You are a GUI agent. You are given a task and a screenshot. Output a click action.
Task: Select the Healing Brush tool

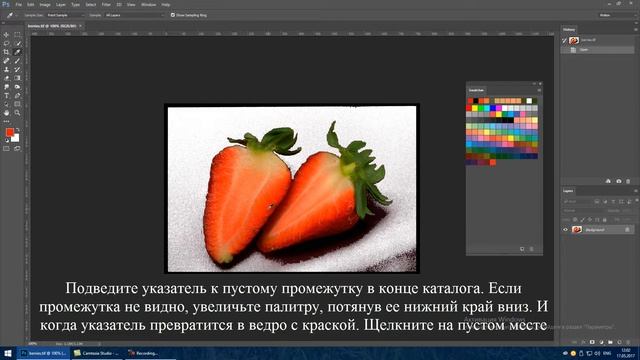click(6, 61)
